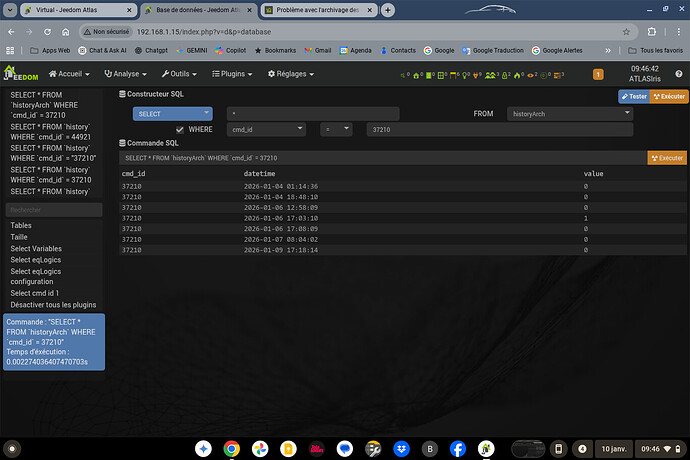Screen dimensions: 690x460
Task: Open the Outils menu
Action: [179, 74]
